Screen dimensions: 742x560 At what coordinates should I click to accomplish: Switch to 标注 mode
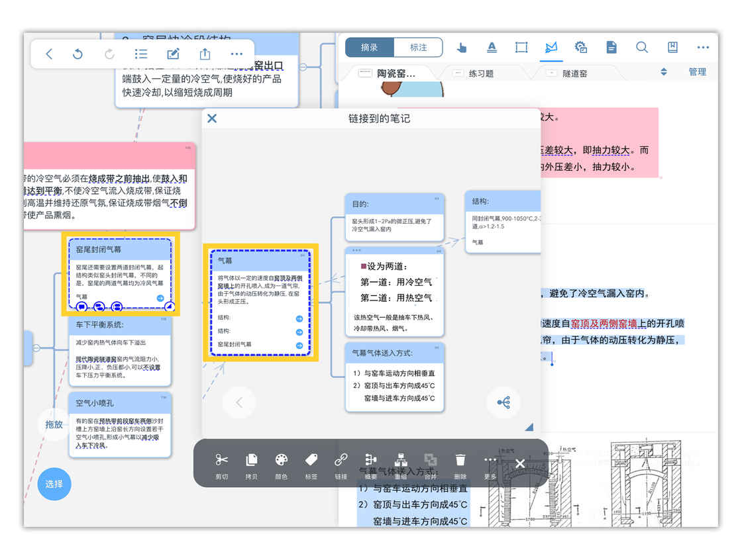tap(418, 47)
